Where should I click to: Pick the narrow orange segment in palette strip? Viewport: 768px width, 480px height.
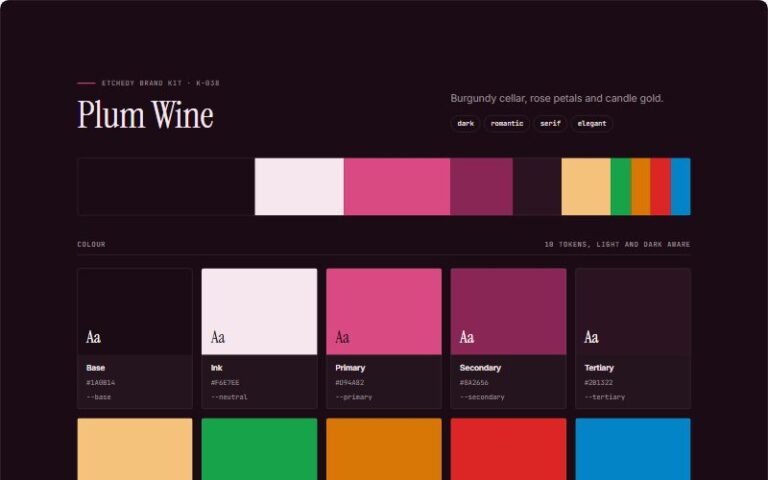pyautogui.click(x=641, y=187)
